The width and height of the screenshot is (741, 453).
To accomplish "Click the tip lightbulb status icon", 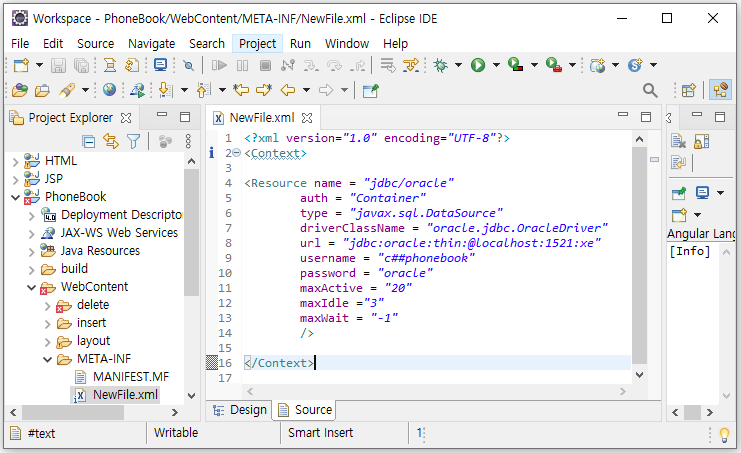I will (724, 434).
